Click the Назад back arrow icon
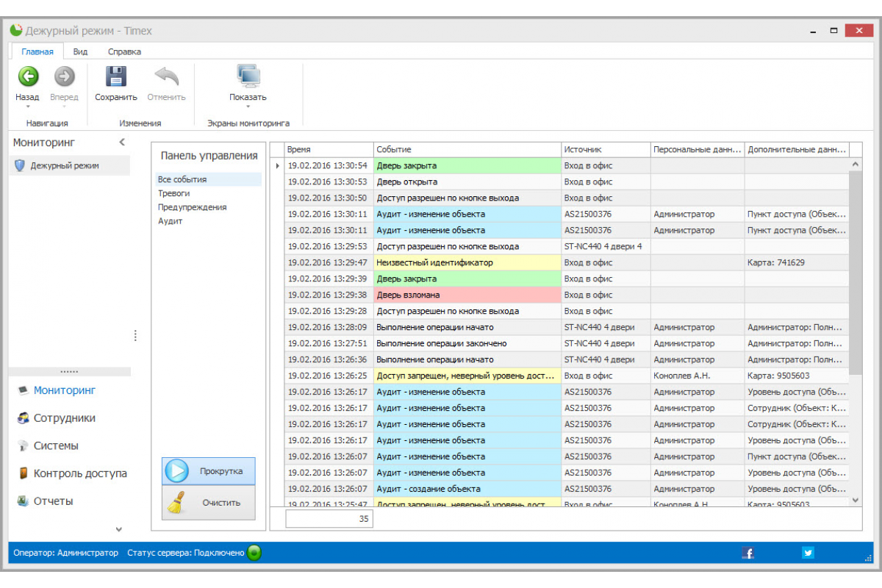Viewport: 882px width, 588px height. coord(28,76)
